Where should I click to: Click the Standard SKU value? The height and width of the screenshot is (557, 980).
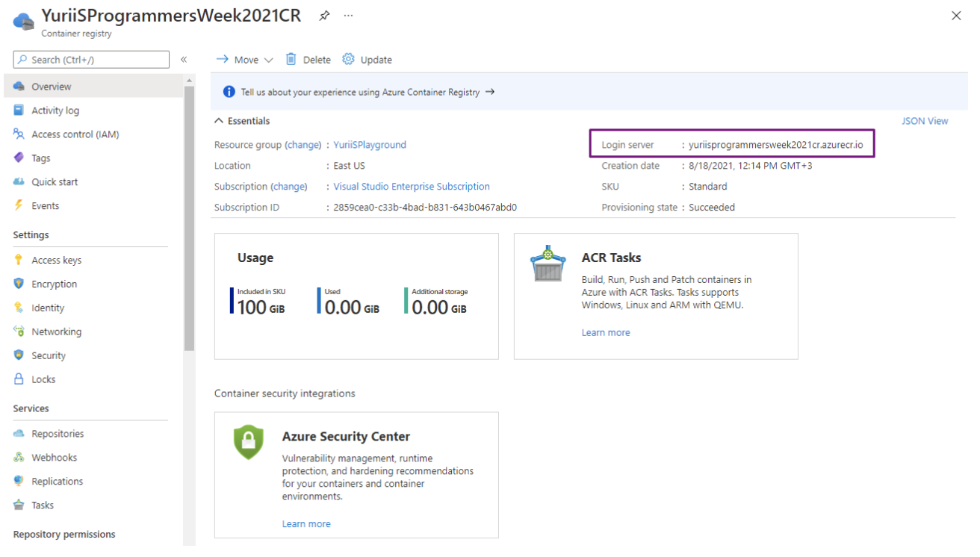[708, 187]
